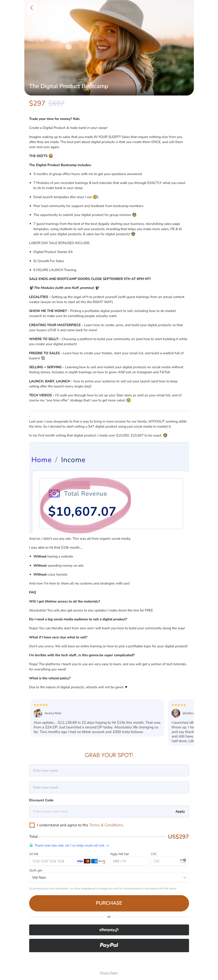
Task: Go back using the arrow icon
Action: point(32,8)
